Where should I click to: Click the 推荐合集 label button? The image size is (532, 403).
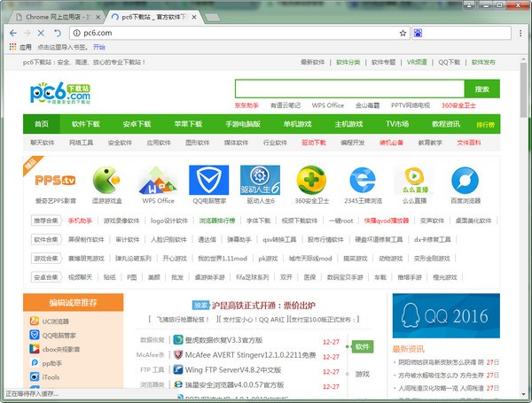click(x=46, y=221)
